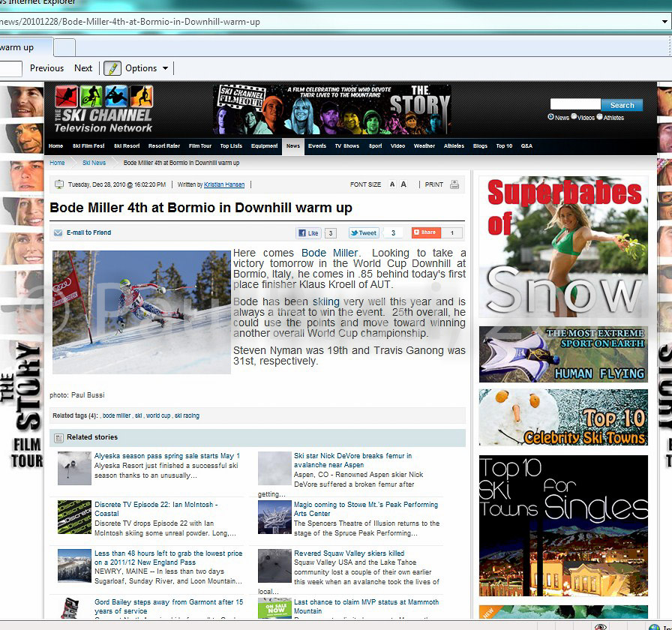The height and width of the screenshot is (630, 672).
Task: Click Stowe Peak Performing Arts thumbnail
Action: tap(274, 517)
